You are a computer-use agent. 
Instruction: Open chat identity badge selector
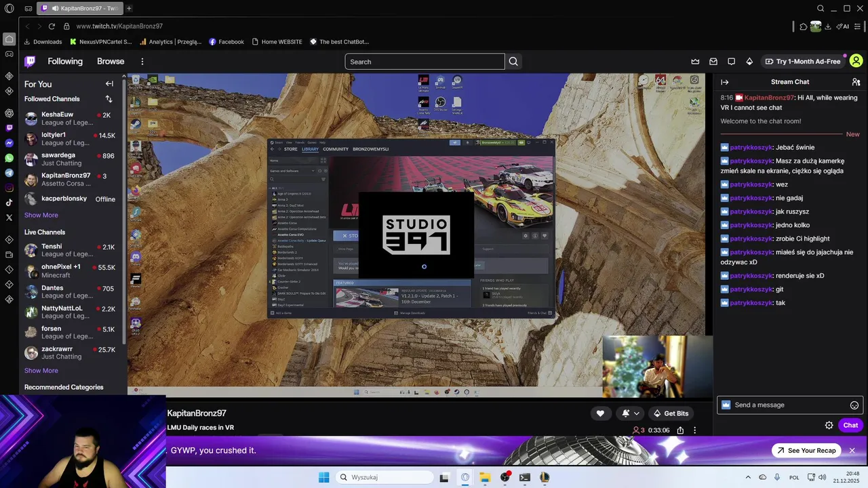(726, 405)
